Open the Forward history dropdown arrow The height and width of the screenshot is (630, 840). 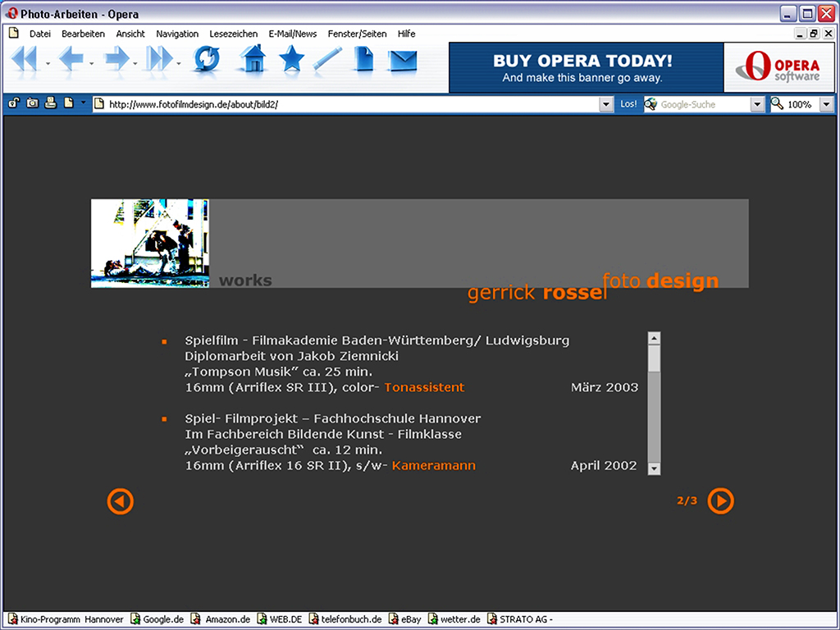tap(135, 64)
